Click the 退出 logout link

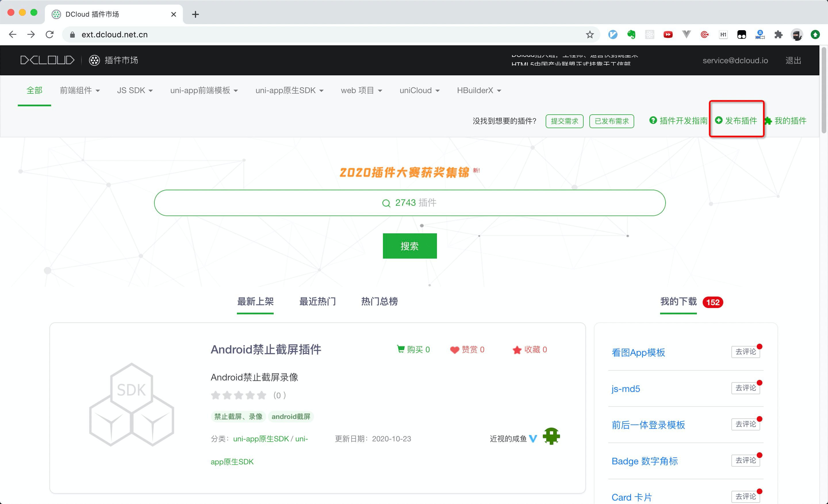793,60
